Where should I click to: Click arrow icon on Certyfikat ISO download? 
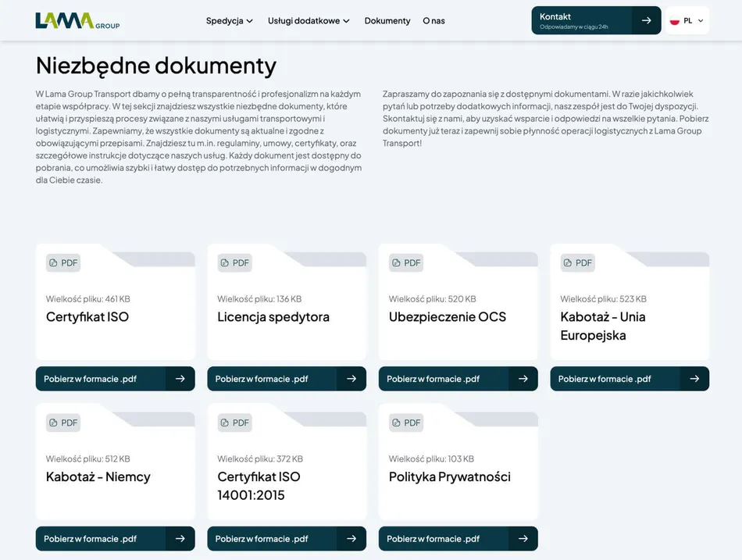[x=180, y=379]
